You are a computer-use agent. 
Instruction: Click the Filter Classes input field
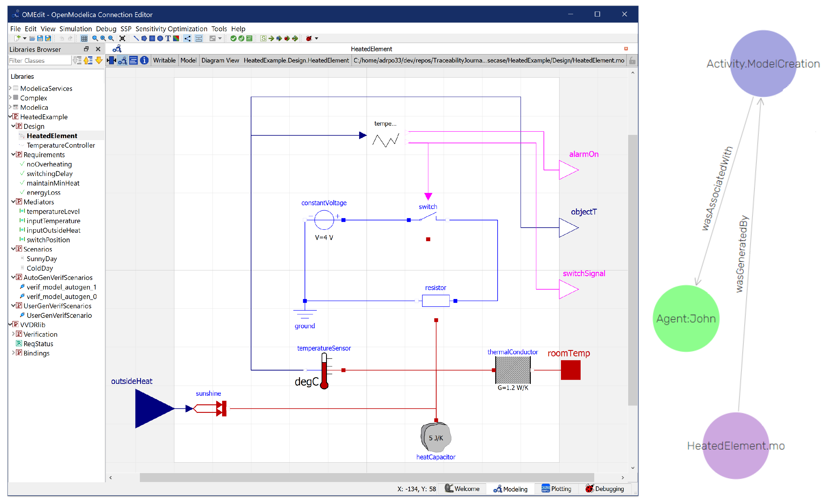click(39, 61)
